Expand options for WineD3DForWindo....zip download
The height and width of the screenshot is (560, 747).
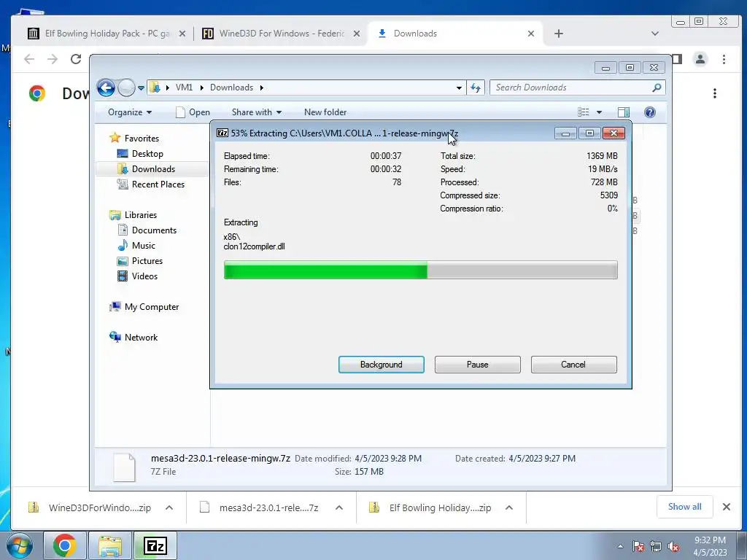[169, 507]
